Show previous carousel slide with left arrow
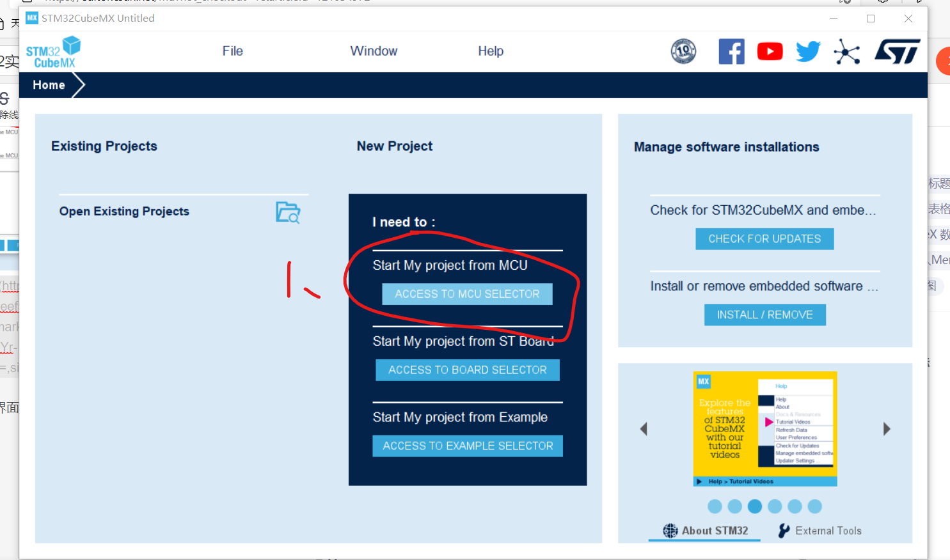 point(644,429)
